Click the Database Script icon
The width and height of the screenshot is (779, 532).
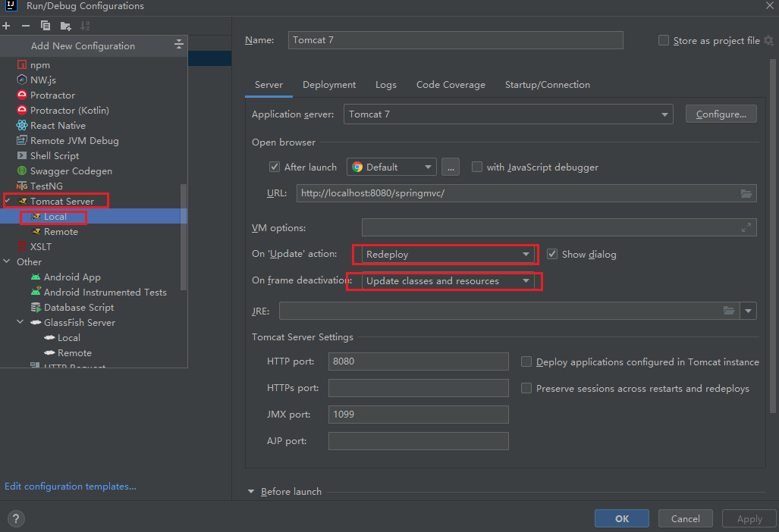point(36,307)
